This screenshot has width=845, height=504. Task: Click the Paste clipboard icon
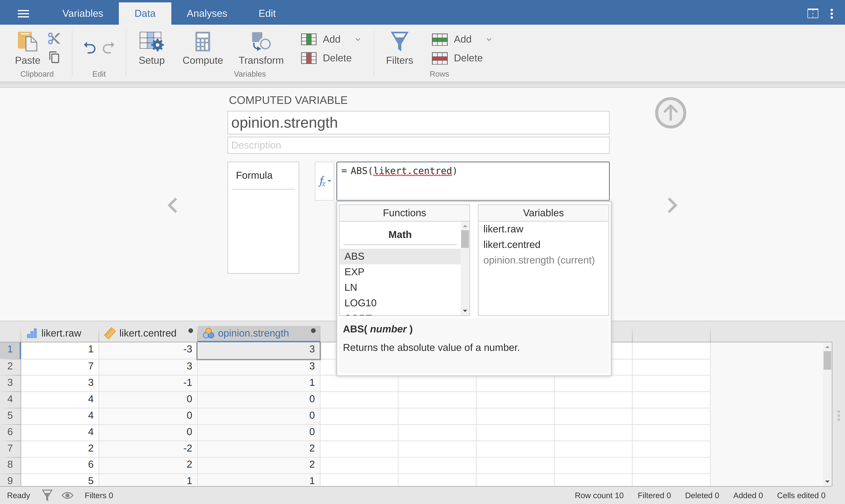pos(27,48)
